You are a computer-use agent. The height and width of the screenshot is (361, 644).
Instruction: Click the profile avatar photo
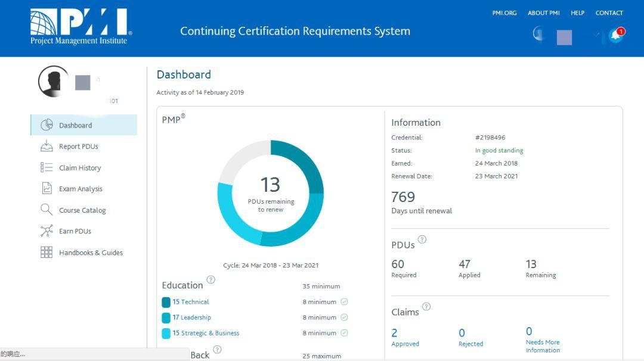tap(53, 81)
